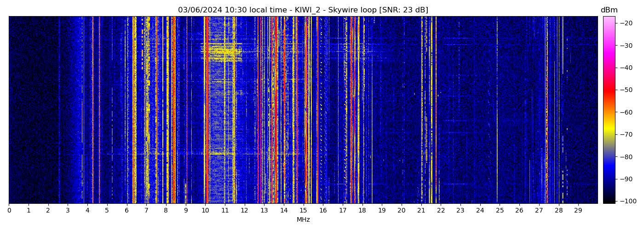The height and width of the screenshot is (230, 644).
Task: Click the dBm colorbar label
Action: tap(609, 10)
